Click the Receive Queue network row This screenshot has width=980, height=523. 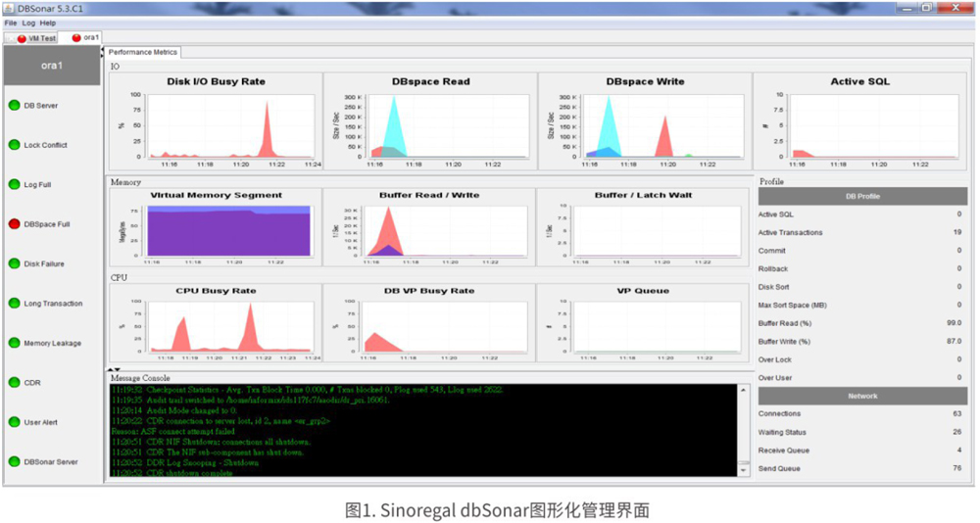862,450
